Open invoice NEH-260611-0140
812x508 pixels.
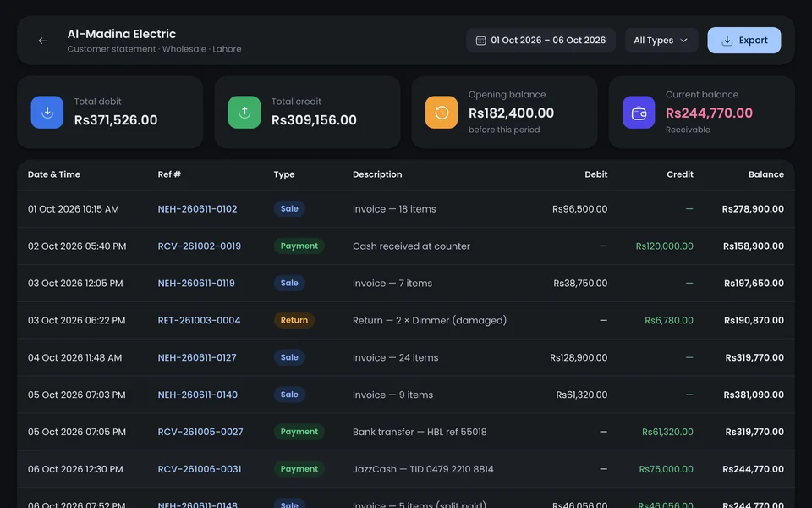tap(197, 395)
